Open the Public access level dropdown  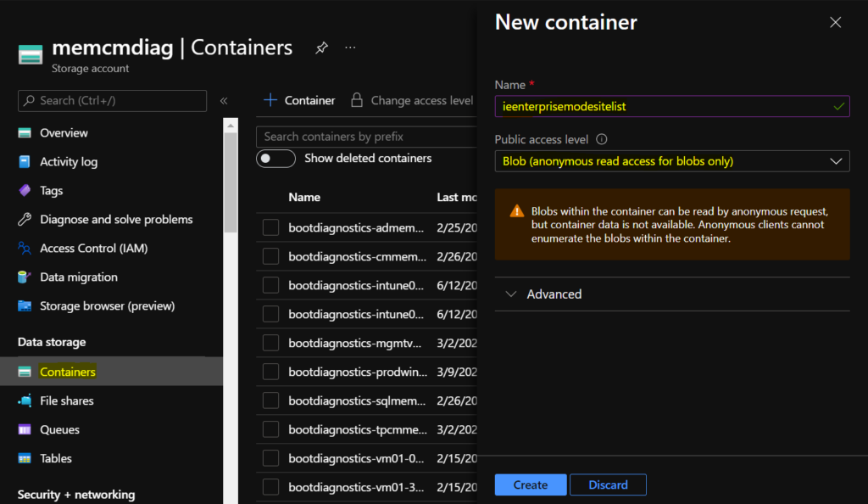(672, 161)
